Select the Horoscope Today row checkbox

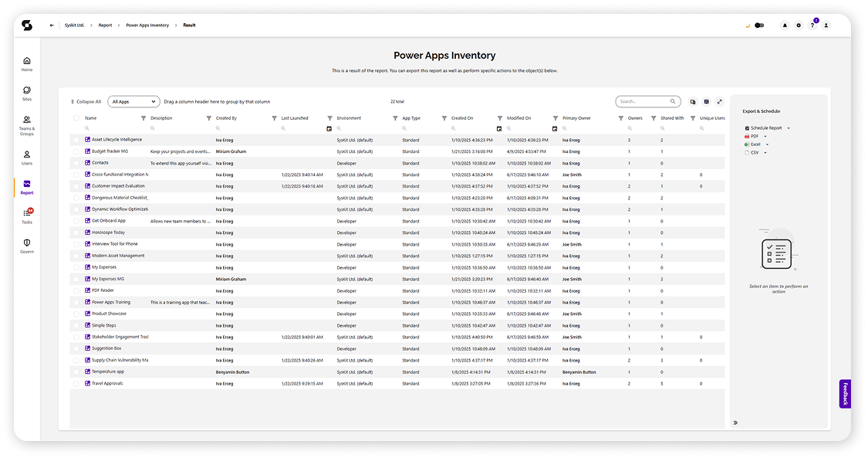click(76, 232)
